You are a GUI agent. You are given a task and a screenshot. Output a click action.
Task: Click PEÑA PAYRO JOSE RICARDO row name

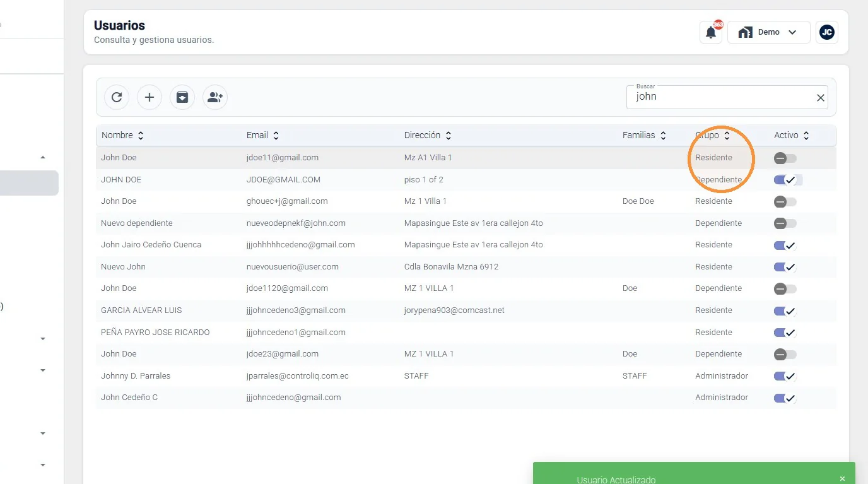pyautogui.click(x=155, y=333)
